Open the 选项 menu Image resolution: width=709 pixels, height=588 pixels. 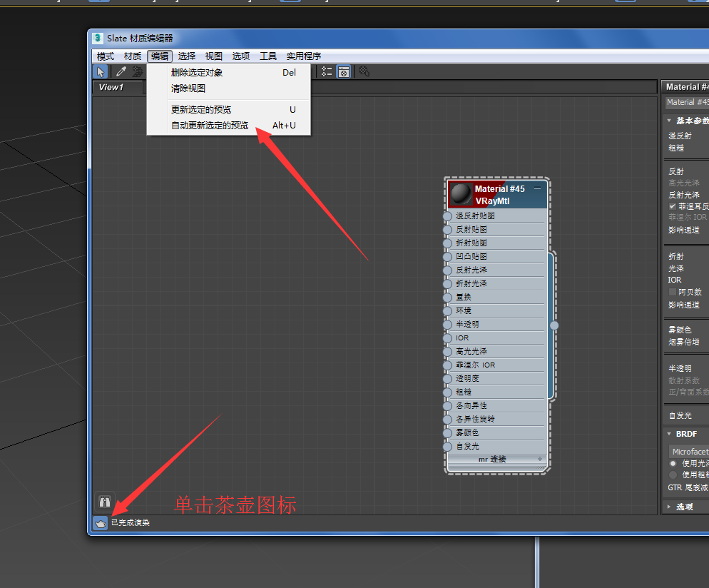(x=241, y=56)
